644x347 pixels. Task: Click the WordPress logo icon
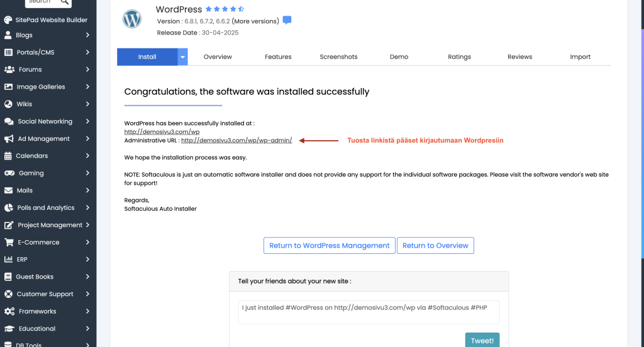132,19
